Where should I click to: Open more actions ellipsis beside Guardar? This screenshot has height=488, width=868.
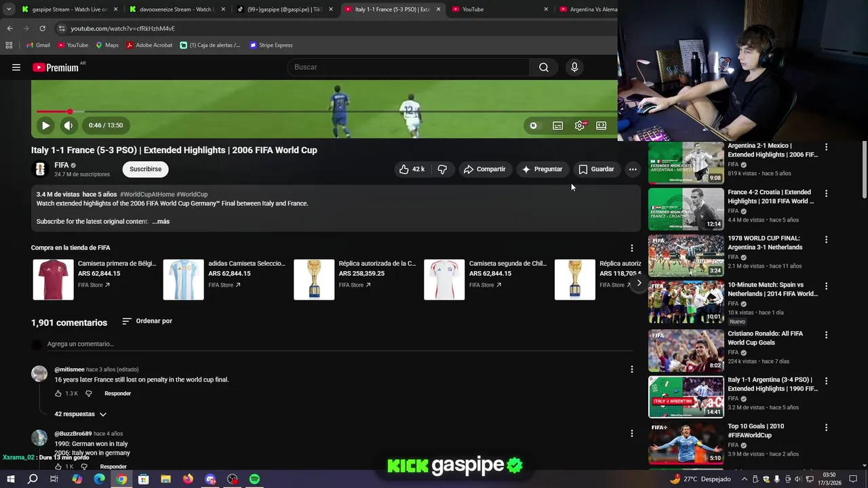(633, 169)
